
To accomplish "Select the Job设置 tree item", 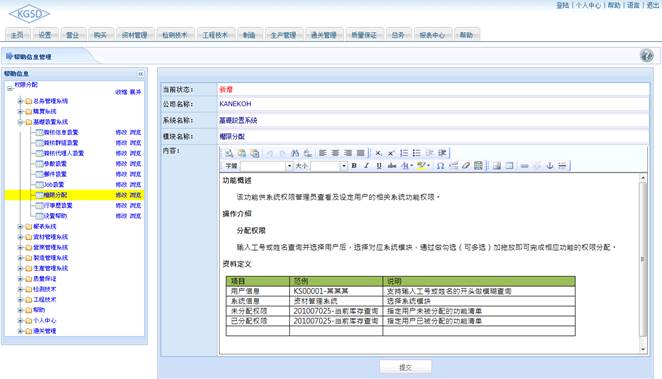I will (54, 185).
